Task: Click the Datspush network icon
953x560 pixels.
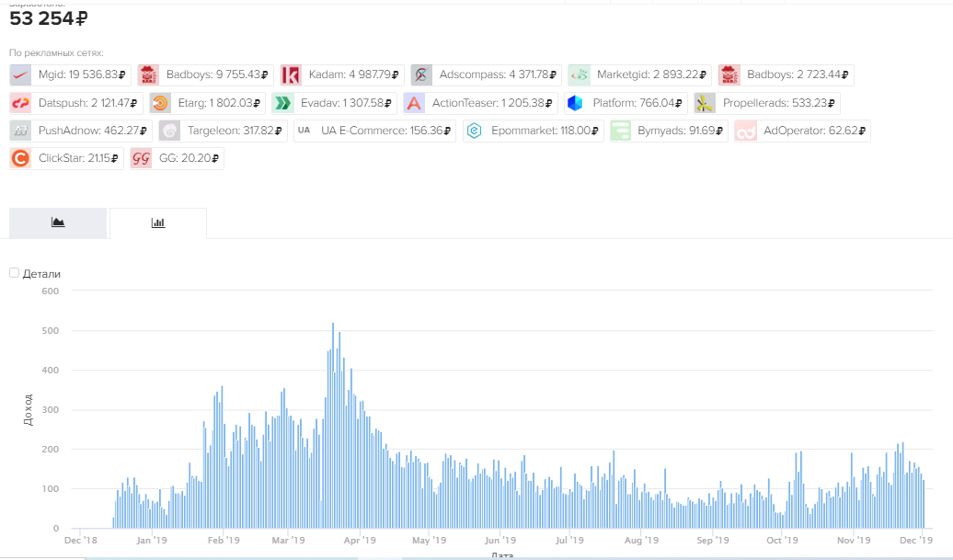Action: pos(20,103)
